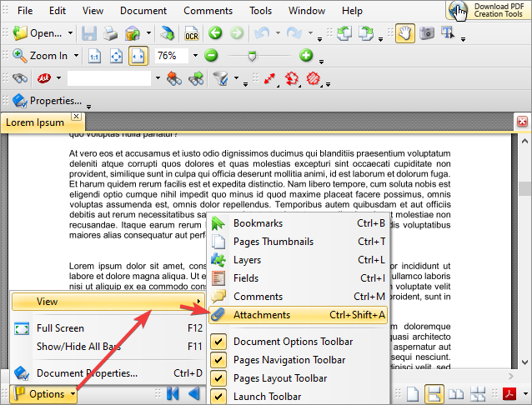
Task: Click the zoom slider handle
Action: (x=252, y=56)
